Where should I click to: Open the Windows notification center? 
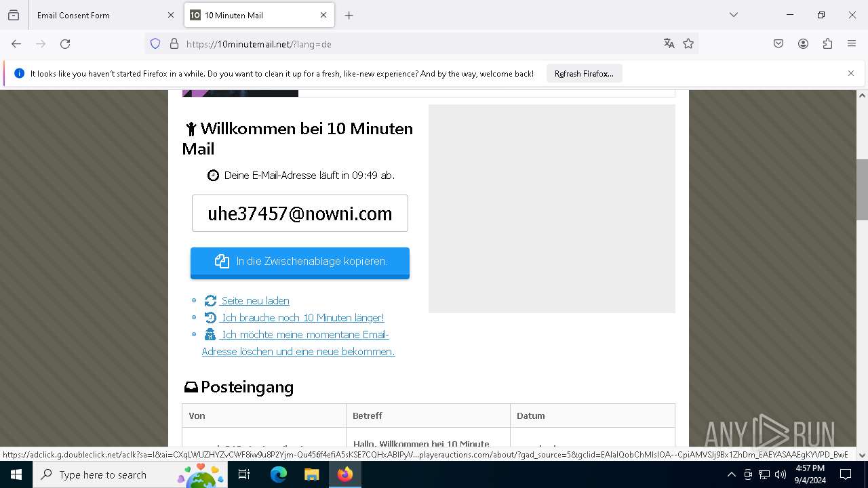[846, 474]
